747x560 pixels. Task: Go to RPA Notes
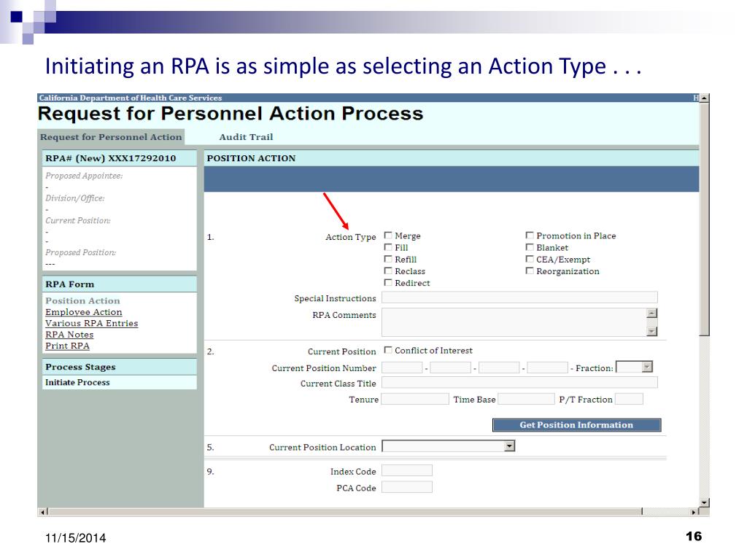coord(69,335)
